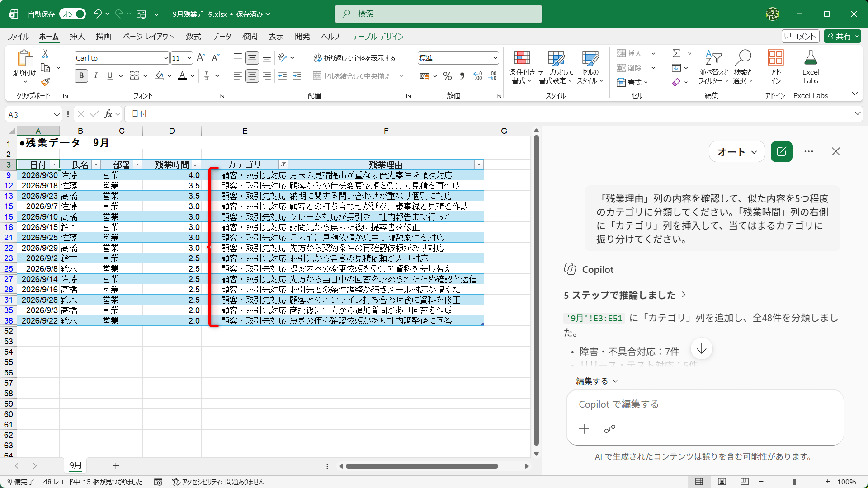The height and width of the screenshot is (488, 868).
Task: Open 日付 column filter dropdown
Action: [54, 164]
